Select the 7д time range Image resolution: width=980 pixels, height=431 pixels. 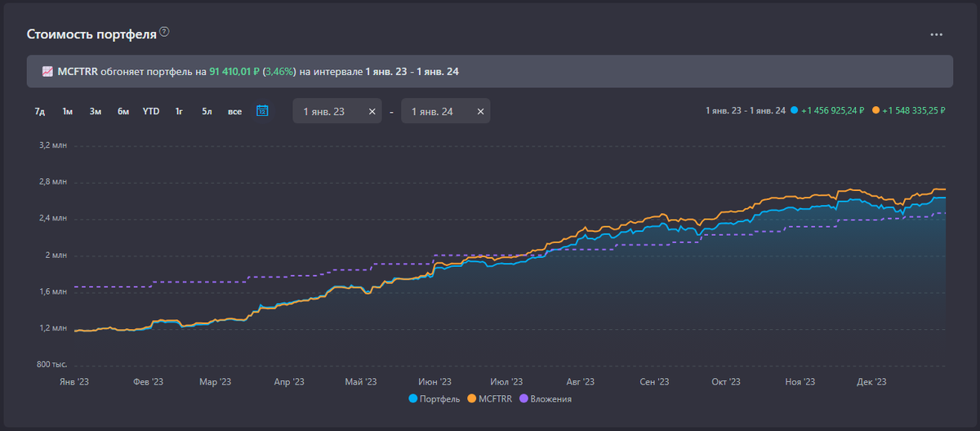(40, 112)
